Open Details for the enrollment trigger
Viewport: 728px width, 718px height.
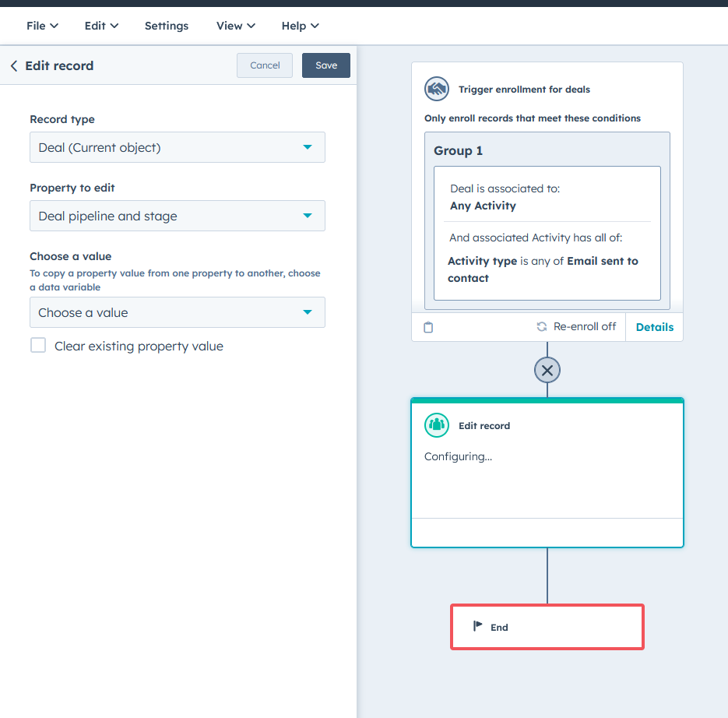(x=654, y=326)
